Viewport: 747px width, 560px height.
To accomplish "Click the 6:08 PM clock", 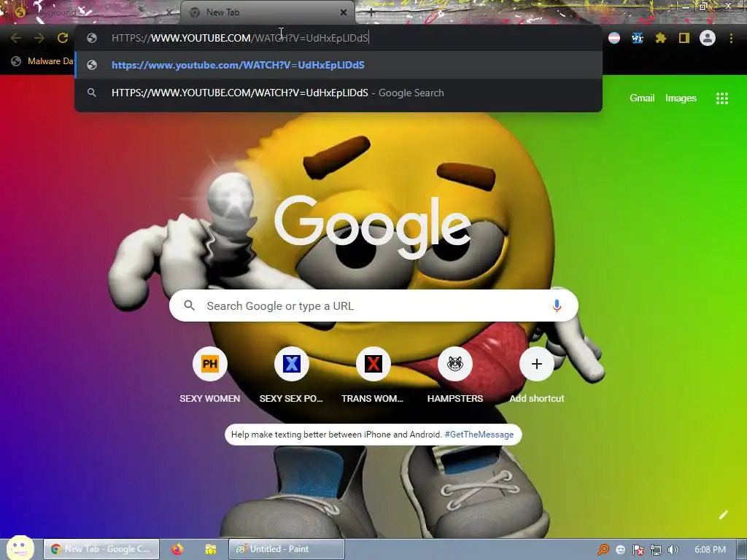I will (710, 550).
